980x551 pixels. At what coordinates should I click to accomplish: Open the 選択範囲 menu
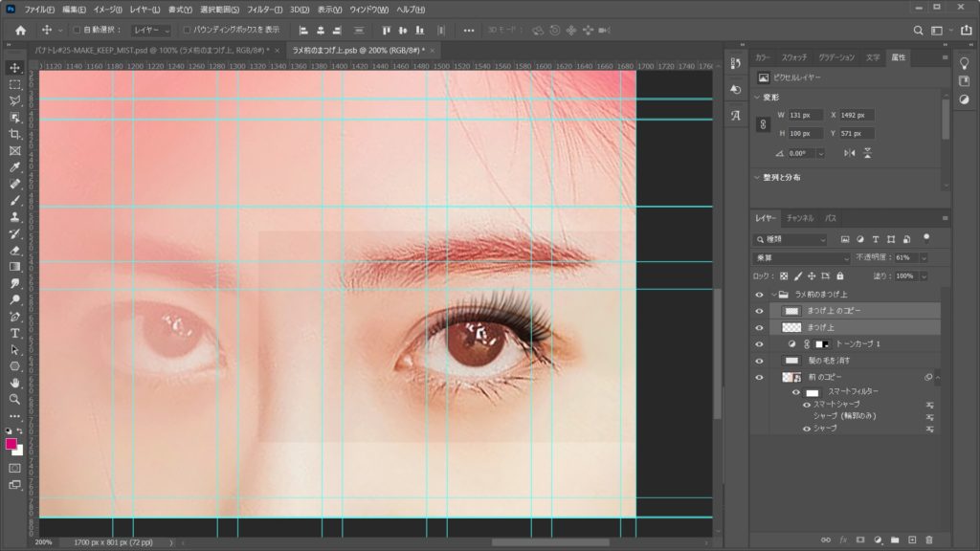tap(219, 10)
